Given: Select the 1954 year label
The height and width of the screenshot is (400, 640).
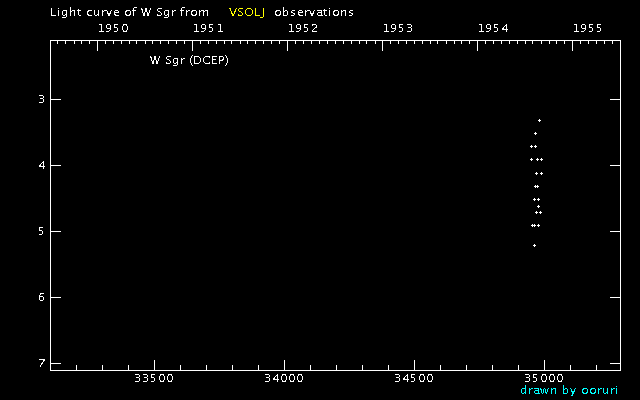Looking at the screenshot, I should coord(493,28).
